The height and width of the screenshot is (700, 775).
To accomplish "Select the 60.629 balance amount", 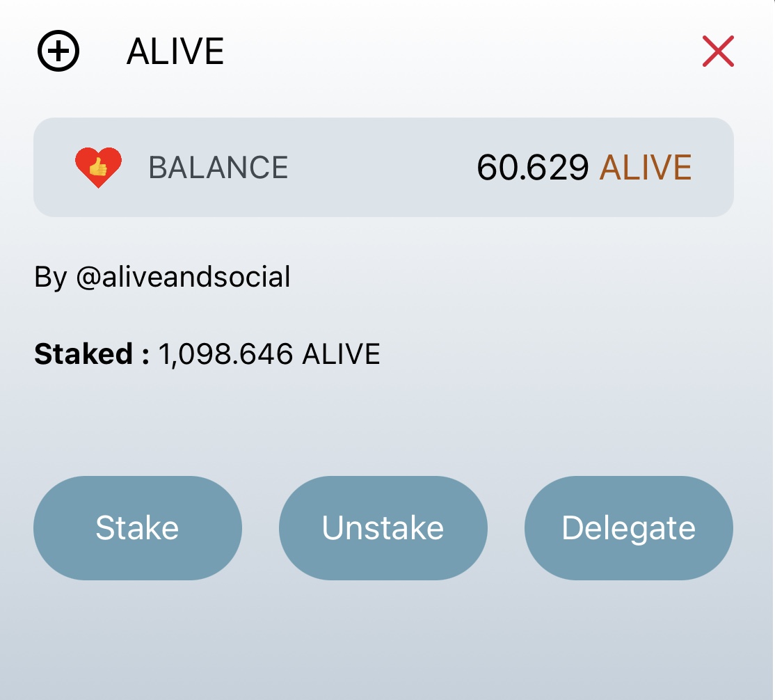I will (533, 167).
